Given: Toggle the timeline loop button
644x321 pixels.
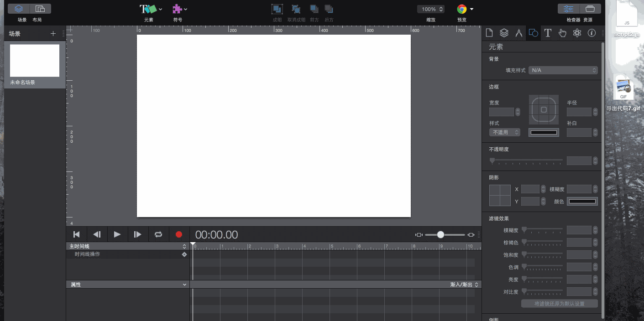Looking at the screenshot, I should point(158,234).
